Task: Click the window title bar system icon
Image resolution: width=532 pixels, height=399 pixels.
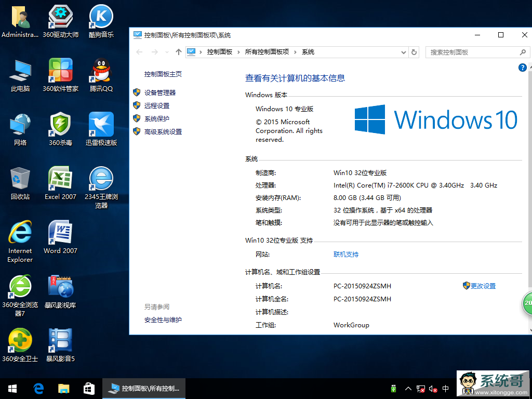Action: click(137, 35)
